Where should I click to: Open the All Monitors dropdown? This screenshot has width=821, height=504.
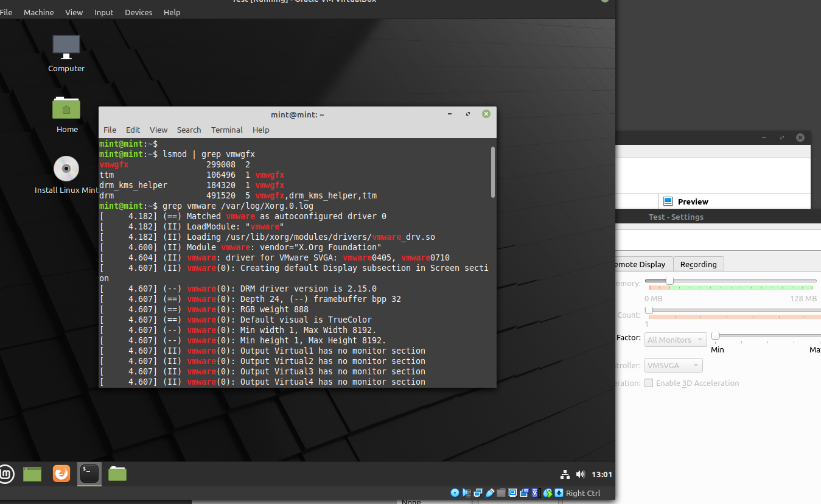[676, 340]
